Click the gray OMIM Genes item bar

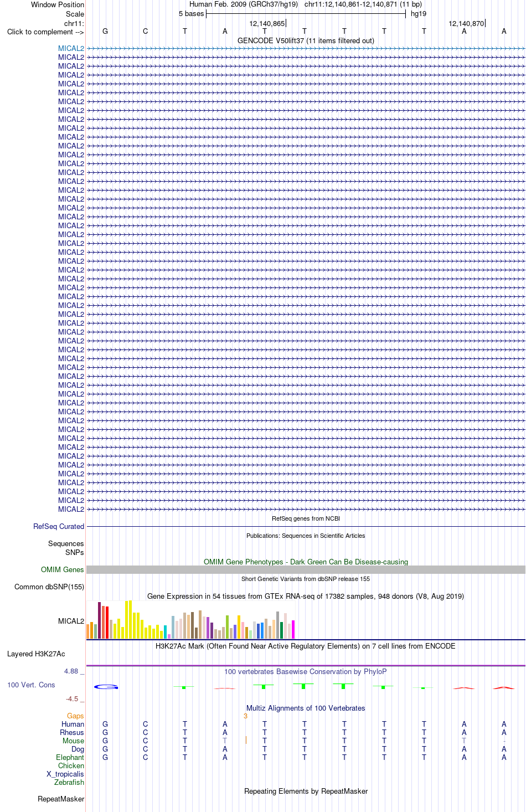tap(306, 569)
